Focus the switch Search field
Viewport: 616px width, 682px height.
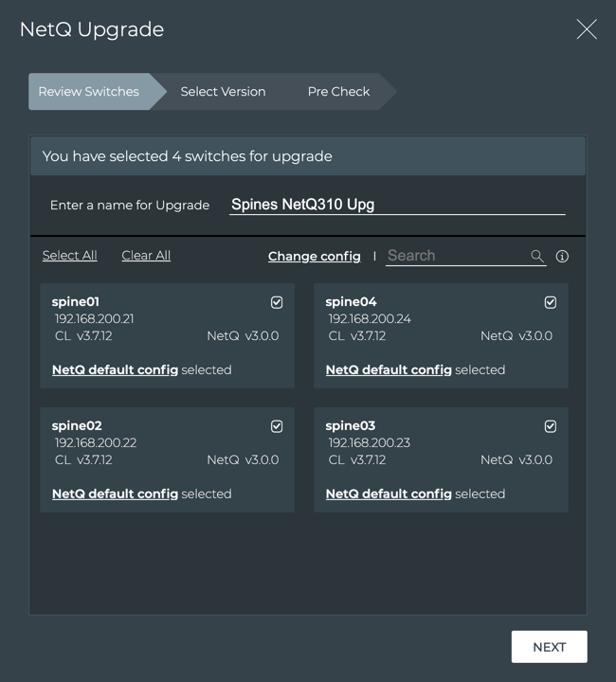pos(457,256)
